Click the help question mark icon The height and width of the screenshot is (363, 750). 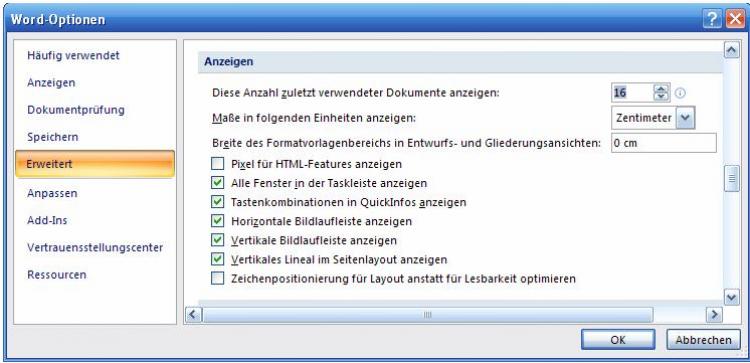click(x=712, y=19)
